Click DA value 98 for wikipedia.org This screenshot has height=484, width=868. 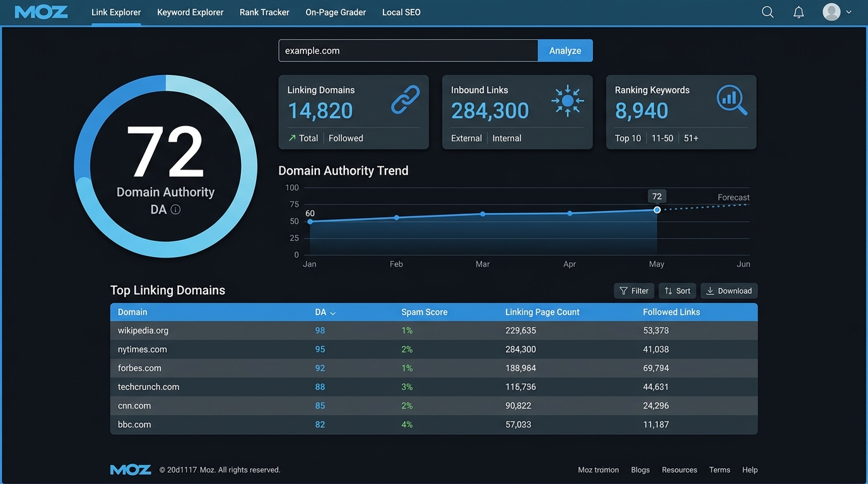pyautogui.click(x=320, y=330)
